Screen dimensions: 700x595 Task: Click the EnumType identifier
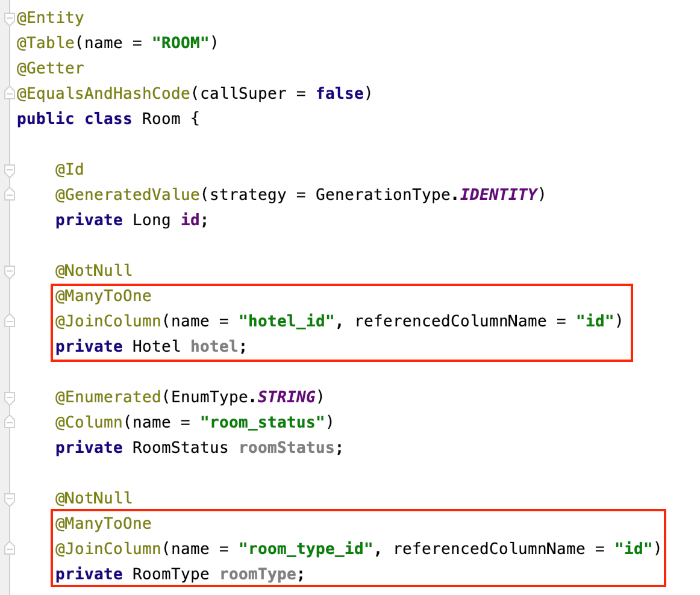[209, 397]
